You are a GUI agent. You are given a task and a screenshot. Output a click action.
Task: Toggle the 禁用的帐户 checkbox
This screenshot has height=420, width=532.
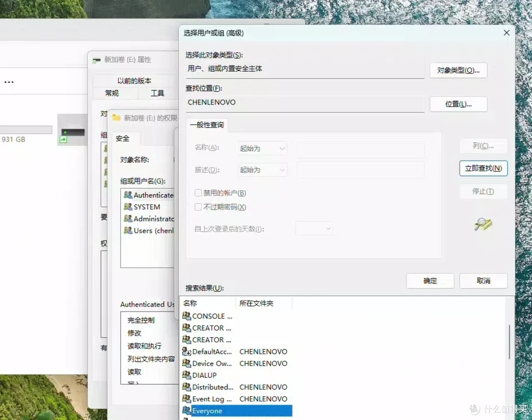point(198,193)
